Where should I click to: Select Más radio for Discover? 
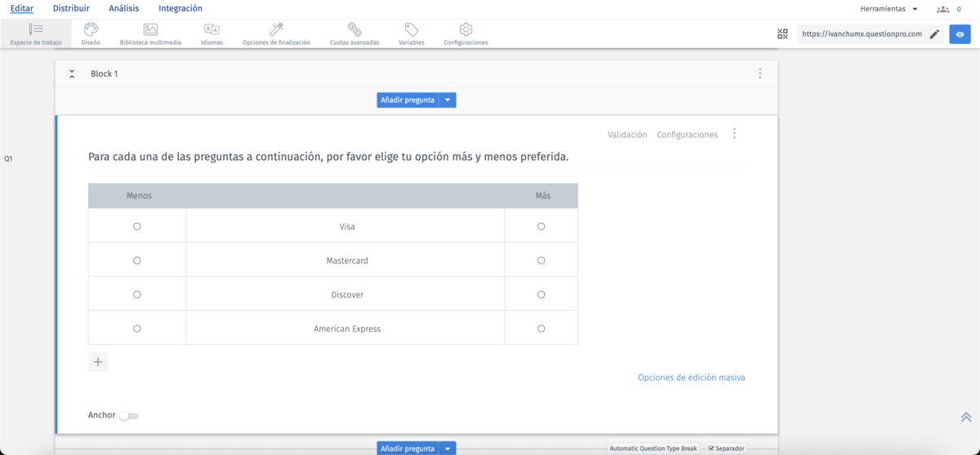click(x=541, y=295)
